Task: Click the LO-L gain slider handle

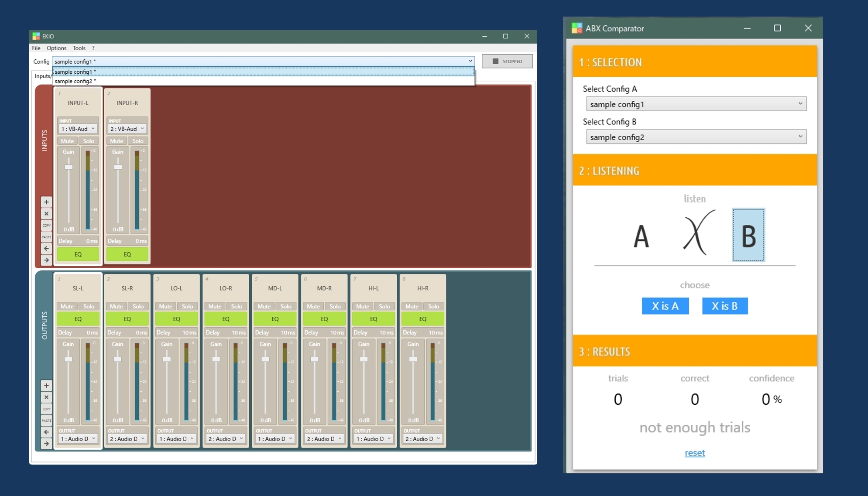Action: coord(167,359)
